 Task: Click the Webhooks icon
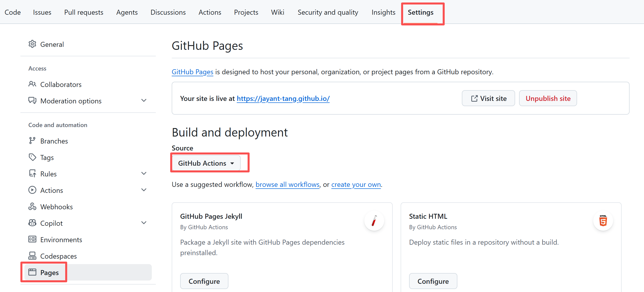click(32, 207)
